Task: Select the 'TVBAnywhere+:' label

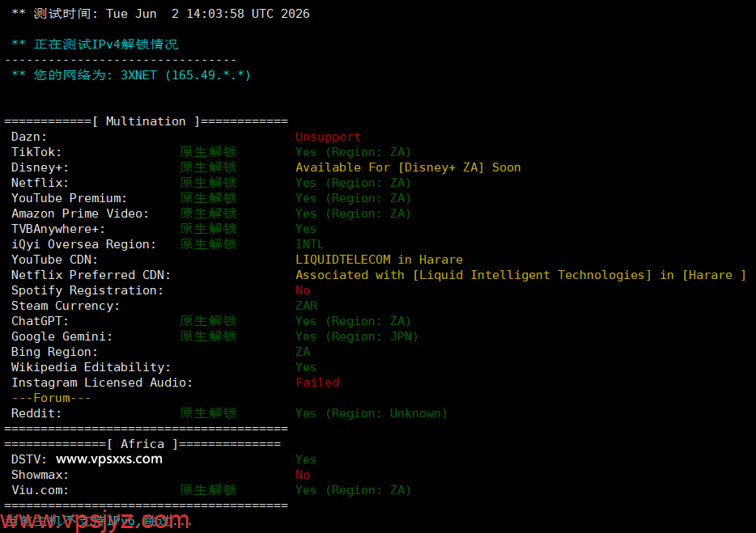Action: (57, 229)
